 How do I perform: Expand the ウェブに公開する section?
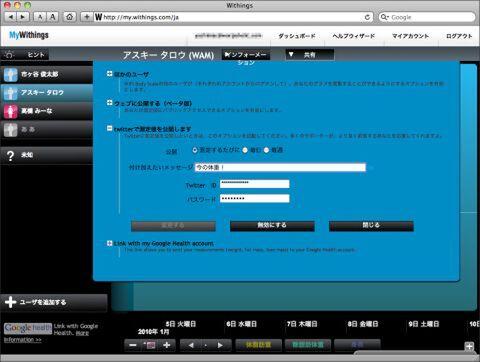click(109, 103)
